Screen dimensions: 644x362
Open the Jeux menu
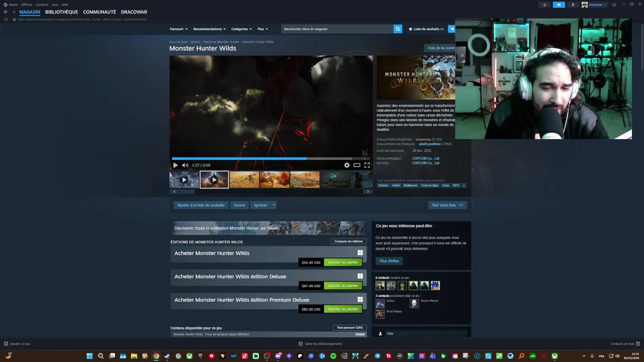(55, 5)
